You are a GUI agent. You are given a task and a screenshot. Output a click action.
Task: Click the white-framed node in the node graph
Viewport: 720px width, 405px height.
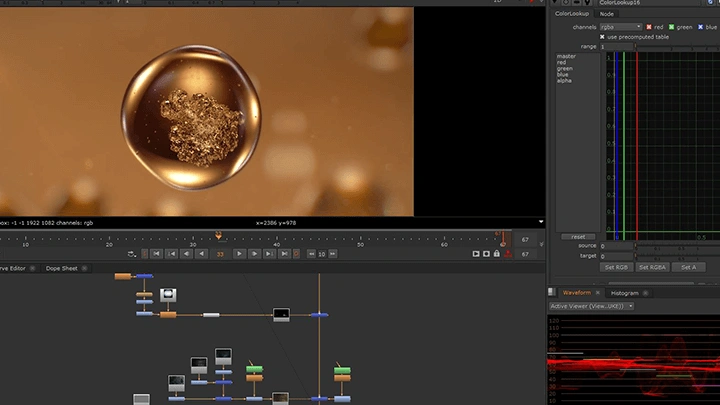[168, 295]
